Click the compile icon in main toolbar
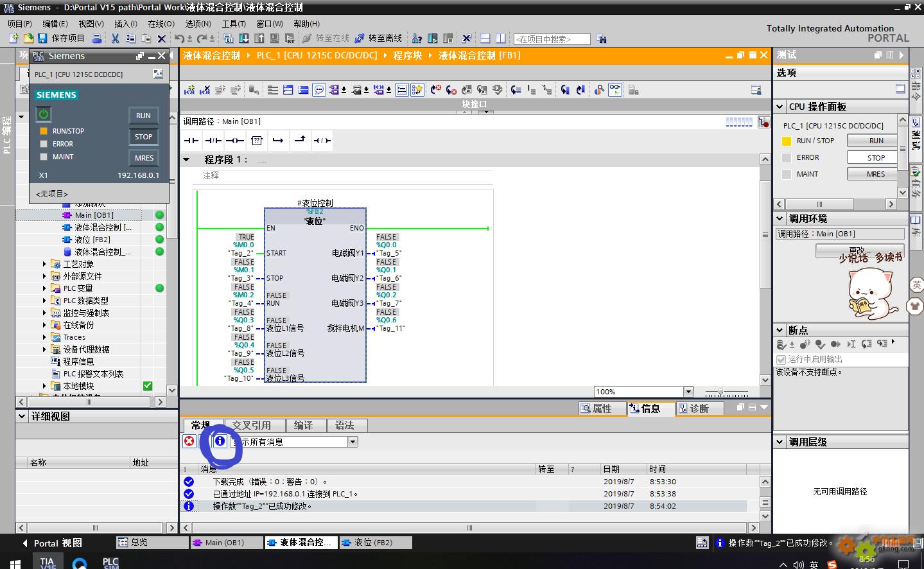 coord(228,39)
